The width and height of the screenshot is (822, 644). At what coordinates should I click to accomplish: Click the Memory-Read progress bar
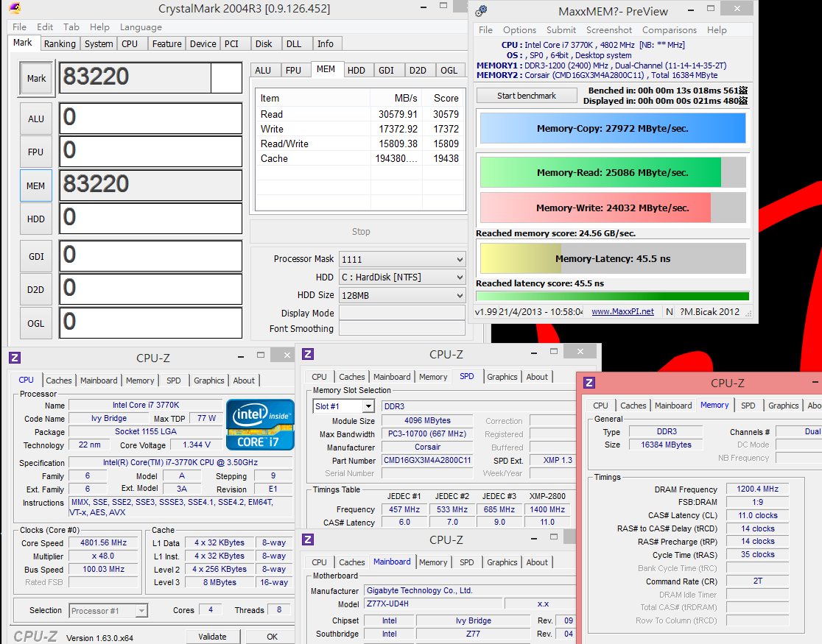[612, 172]
